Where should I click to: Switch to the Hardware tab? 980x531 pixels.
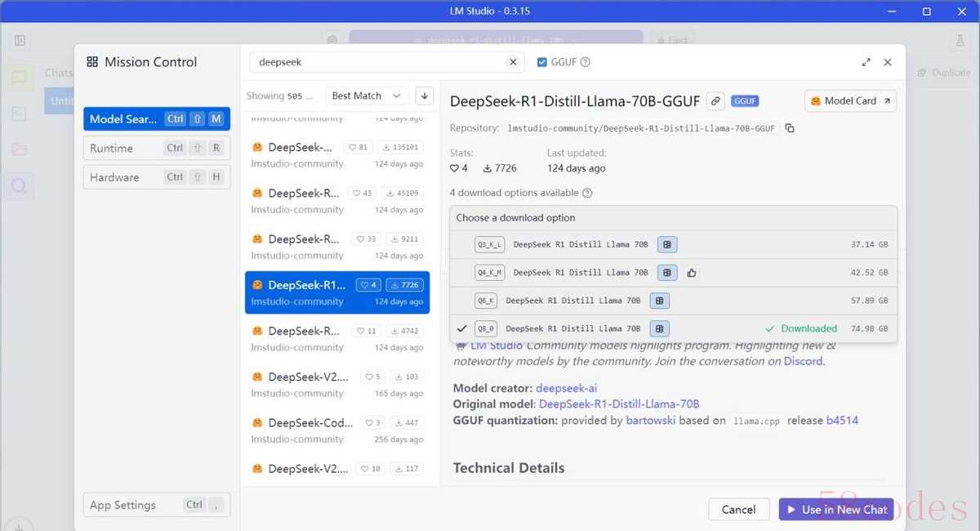click(x=157, y=177)
